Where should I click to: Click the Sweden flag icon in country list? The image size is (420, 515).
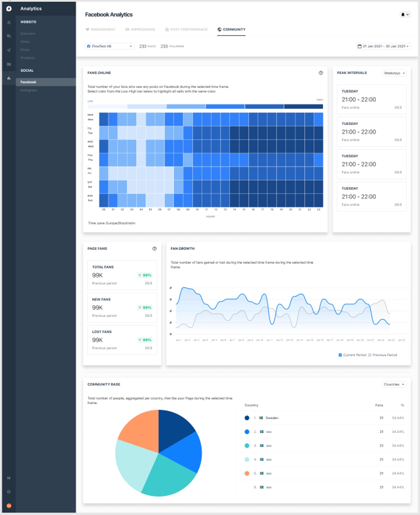point(261,418)
